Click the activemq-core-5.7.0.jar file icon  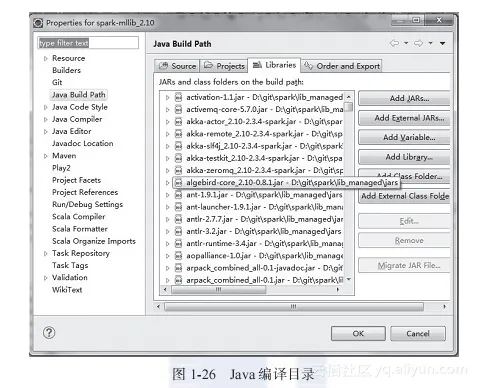pos(179,109)
